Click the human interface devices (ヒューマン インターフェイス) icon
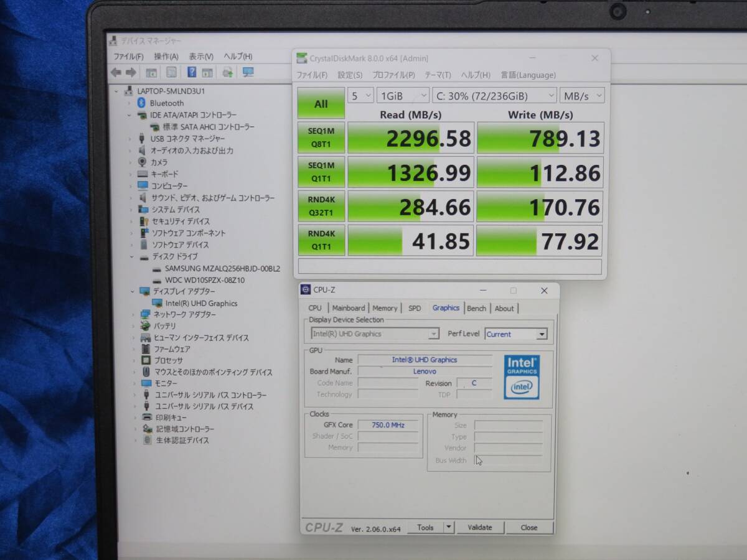The width and height of the screenshot is (747, 560). (x=144, y=337)
